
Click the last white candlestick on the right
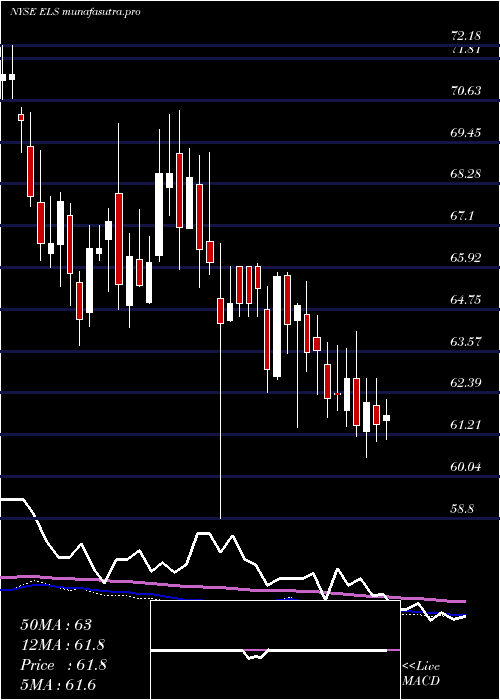click(x=386, y=419)
